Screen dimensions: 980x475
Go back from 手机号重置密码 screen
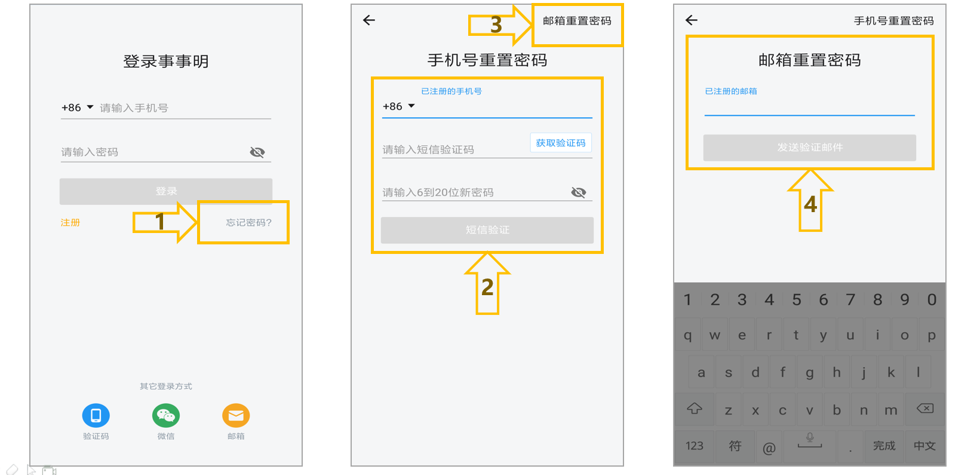pos(369,20)
